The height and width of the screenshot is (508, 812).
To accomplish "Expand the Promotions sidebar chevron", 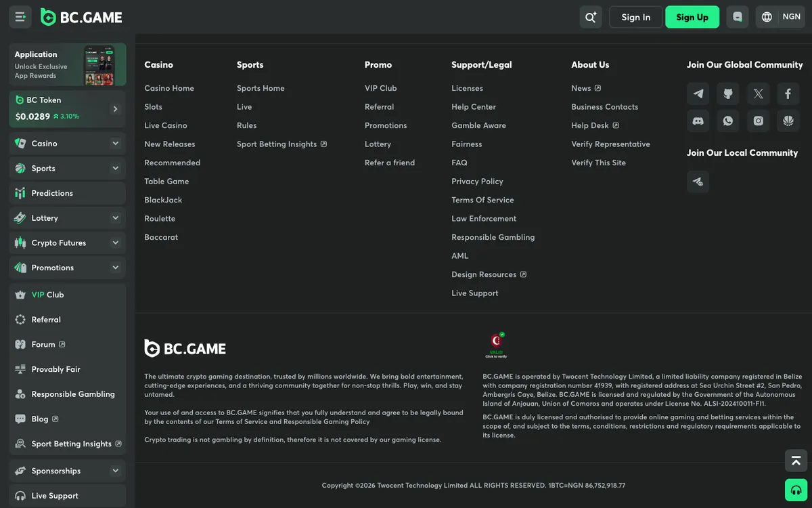I will (115, 268).
